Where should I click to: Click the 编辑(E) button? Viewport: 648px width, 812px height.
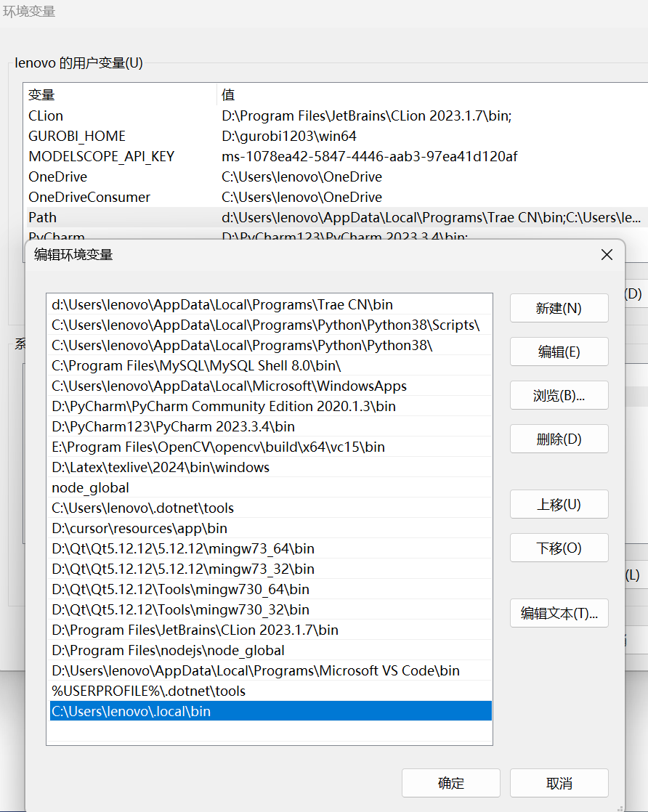coord(559,352)
